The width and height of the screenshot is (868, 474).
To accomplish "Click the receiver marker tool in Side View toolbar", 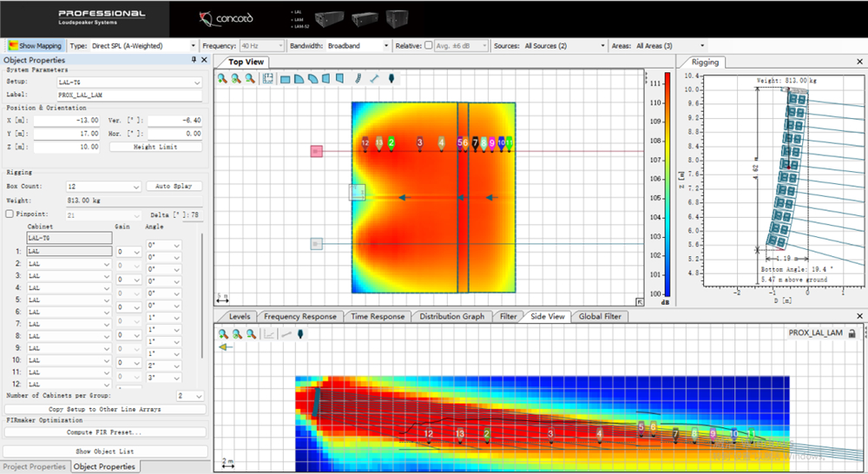I will 300,334.
